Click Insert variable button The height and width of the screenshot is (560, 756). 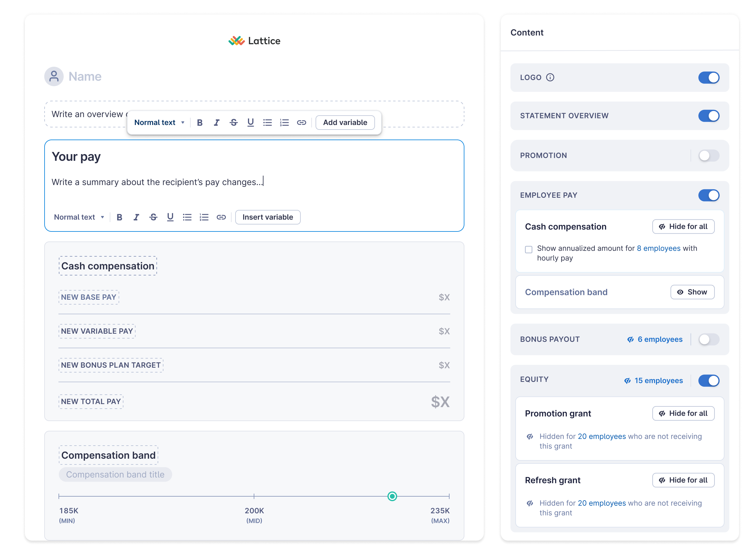coord(268,217)
